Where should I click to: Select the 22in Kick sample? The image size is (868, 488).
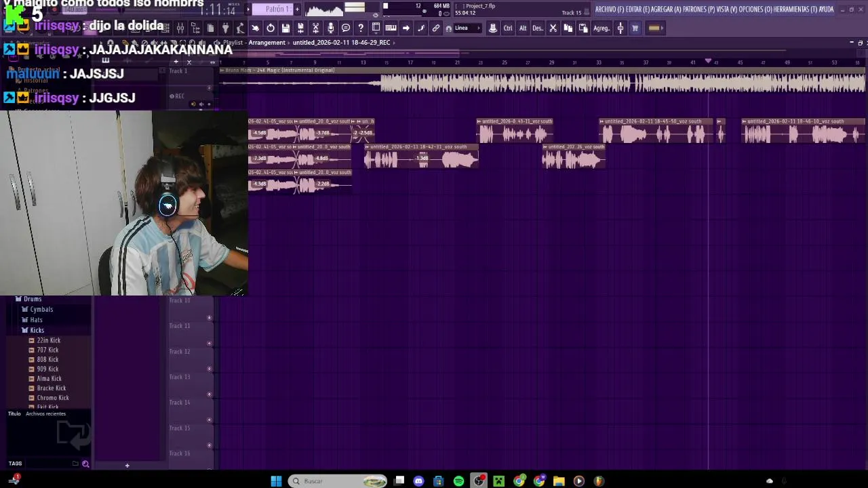48,340
